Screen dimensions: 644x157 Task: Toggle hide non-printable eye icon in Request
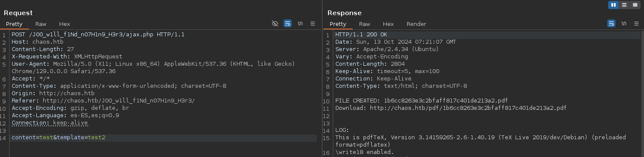[x=275, y=24]
